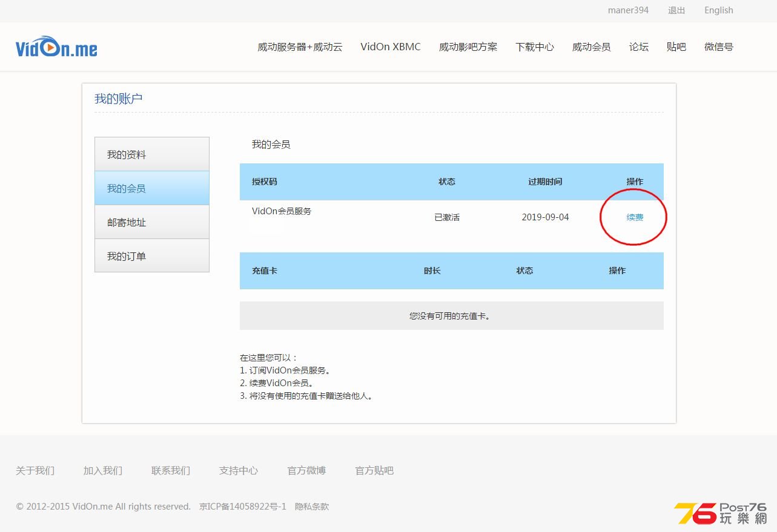Click 授权码 column header
777x532 pixels.
pyautogui.click(x=265, y=182)
